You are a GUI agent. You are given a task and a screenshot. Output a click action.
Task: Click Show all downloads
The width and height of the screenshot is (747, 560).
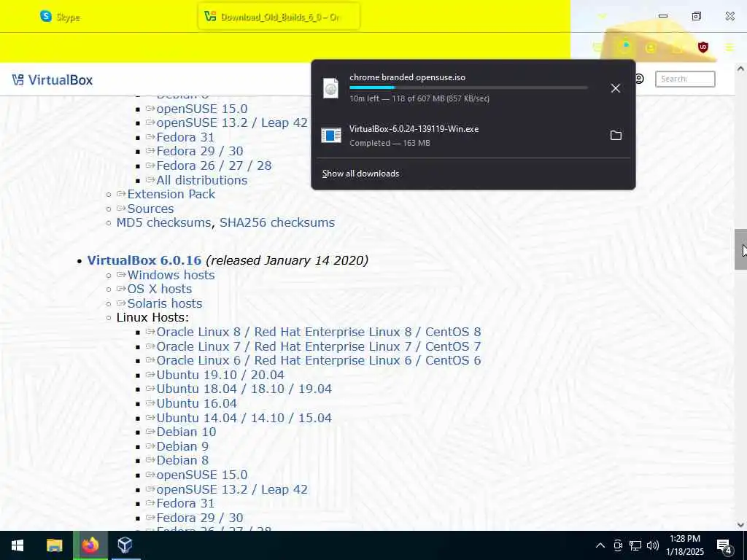[x=360, y=174]
